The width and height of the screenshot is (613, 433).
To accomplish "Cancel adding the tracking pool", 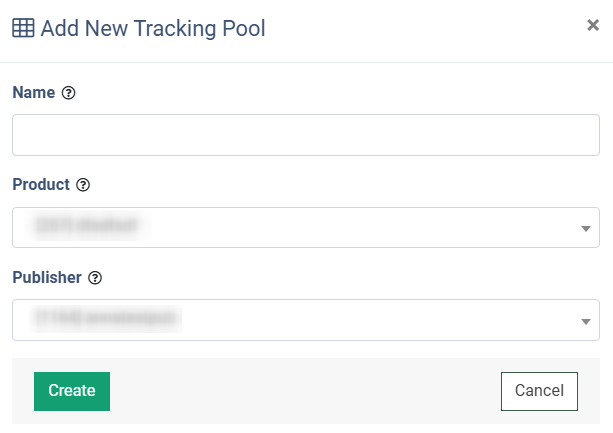I will click(x=539, y=391).
